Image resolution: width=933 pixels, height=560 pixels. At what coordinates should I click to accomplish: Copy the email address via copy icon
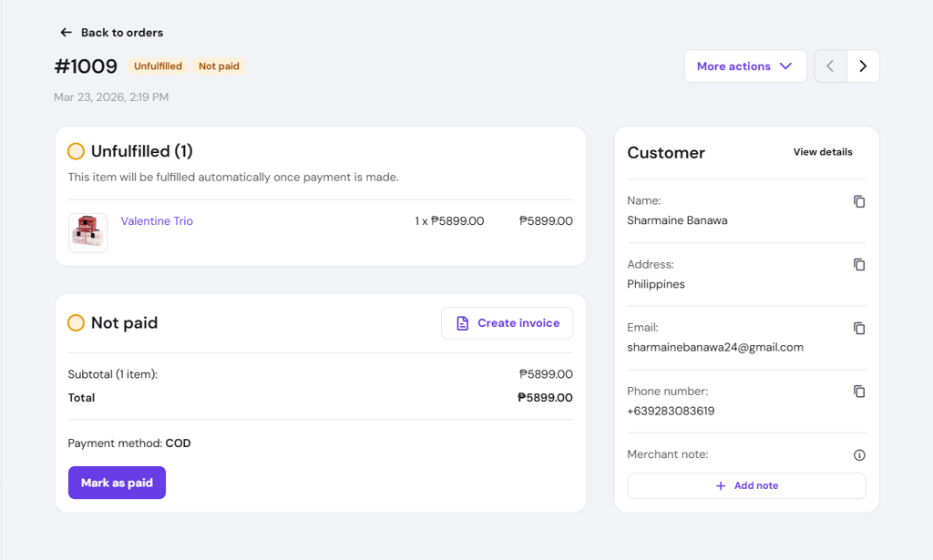click(x=858, y=328)
